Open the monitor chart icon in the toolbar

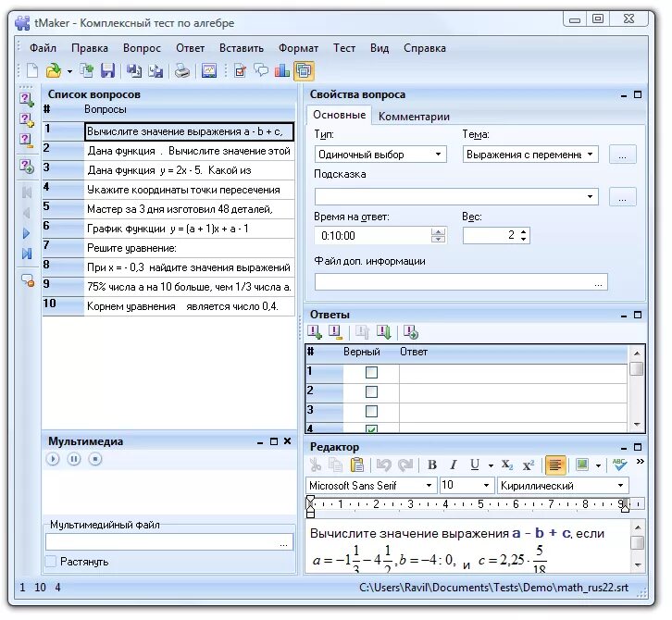click(209, 70)
